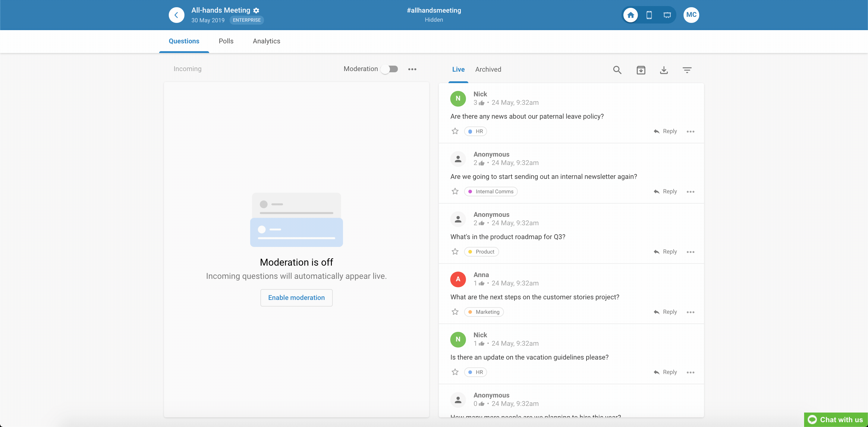Switch to mobile participant view icon
The image size is (868, 427).
click(649, 15)
